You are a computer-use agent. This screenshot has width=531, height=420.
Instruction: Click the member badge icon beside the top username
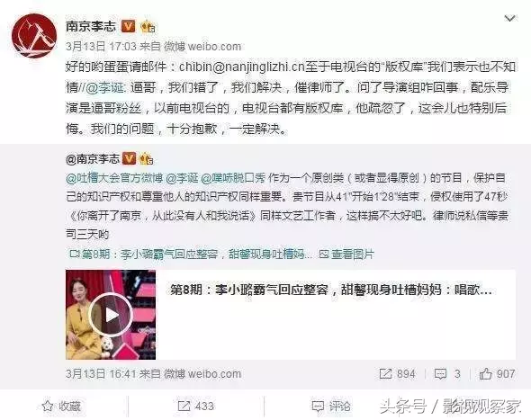click(x=148, y=27)
